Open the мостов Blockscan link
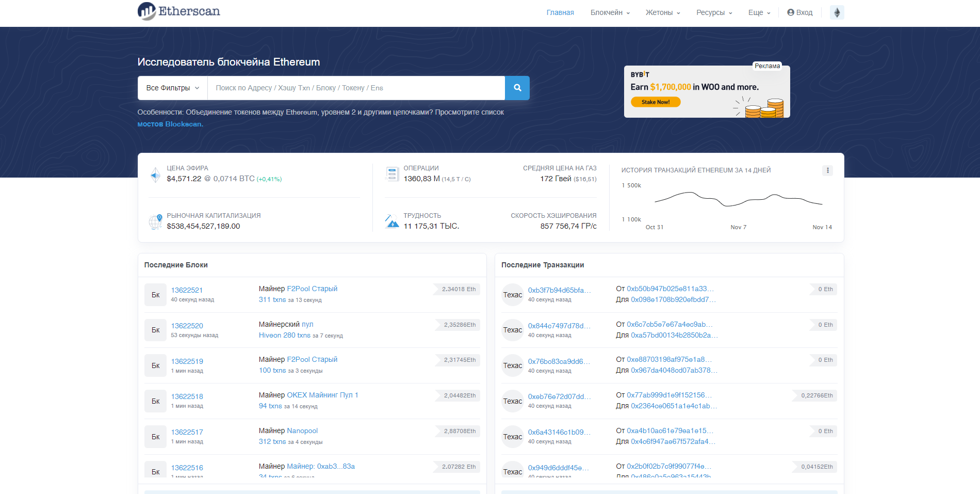The height and width of the screenshot is (494, 980). pos(170,124)
